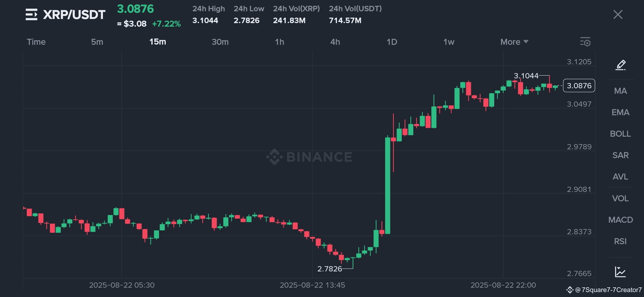Expand the More intervals dropdown
Viewport: 644px width, 297px height.
coord(514,42)
